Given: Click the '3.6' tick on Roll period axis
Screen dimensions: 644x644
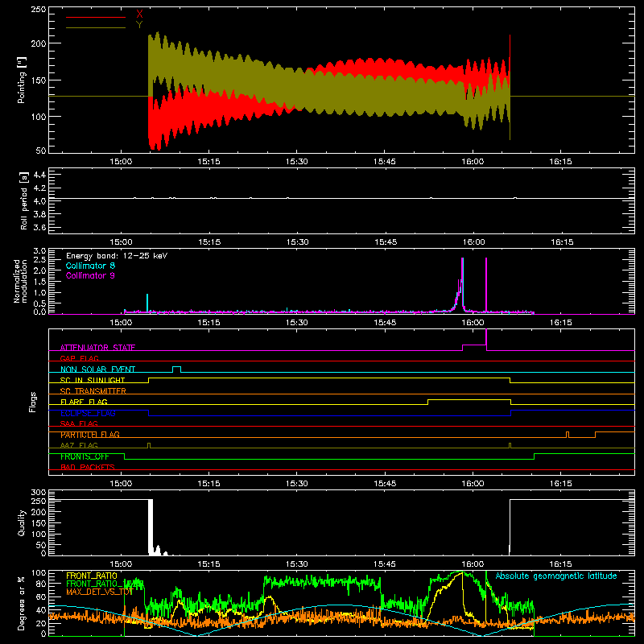Looking at the screenshot, I should click(x=39, y=227).
